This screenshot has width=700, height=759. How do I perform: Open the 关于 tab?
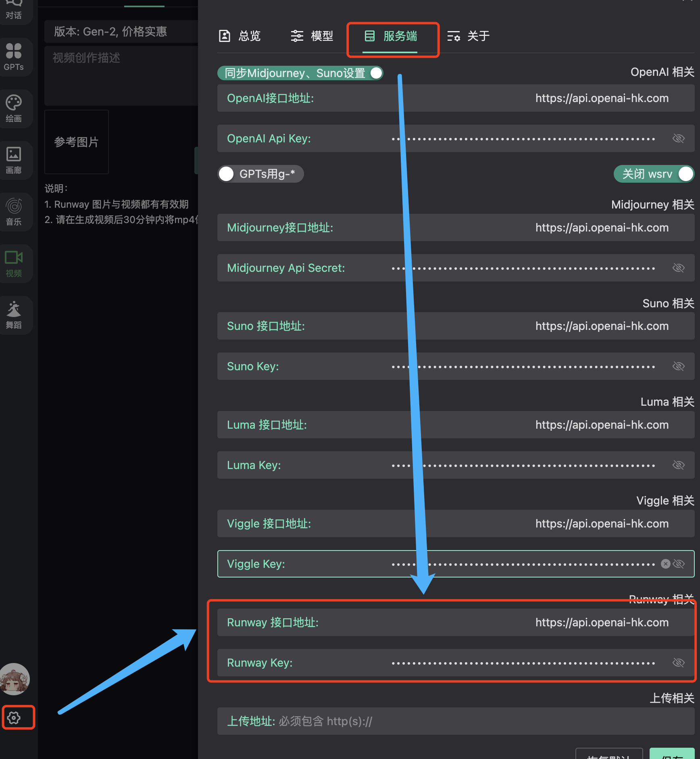(x=469, y=36)
